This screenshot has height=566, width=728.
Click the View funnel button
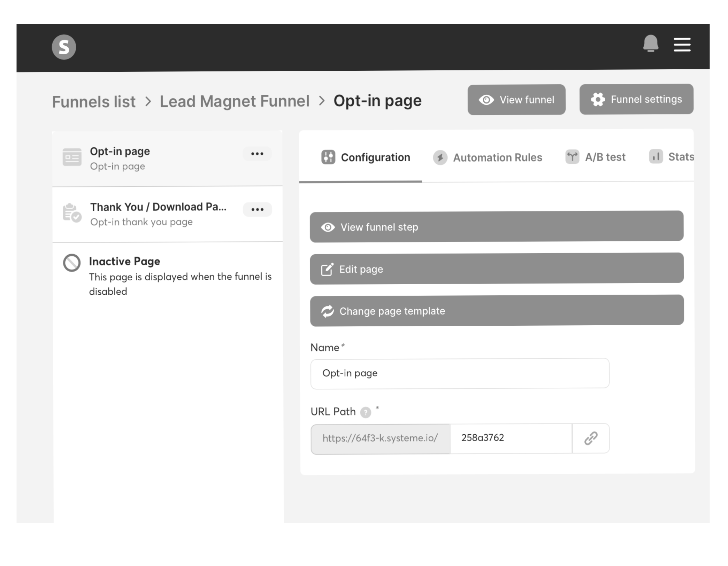516,100
